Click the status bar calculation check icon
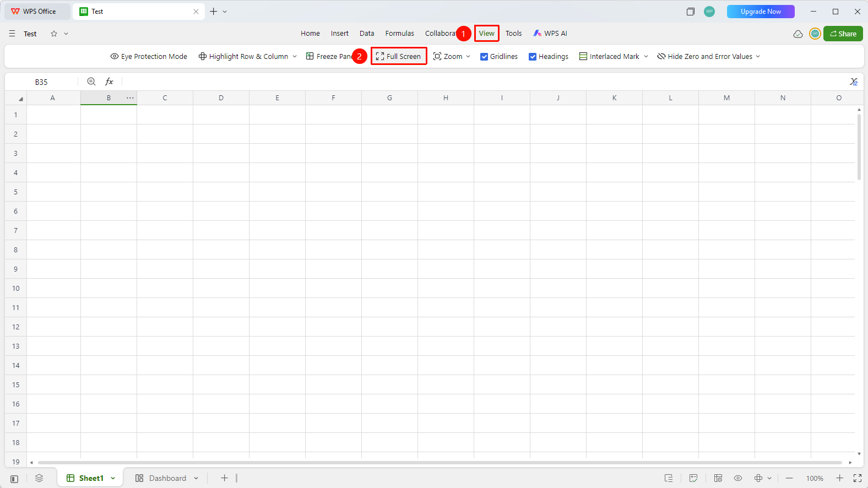 693,478
